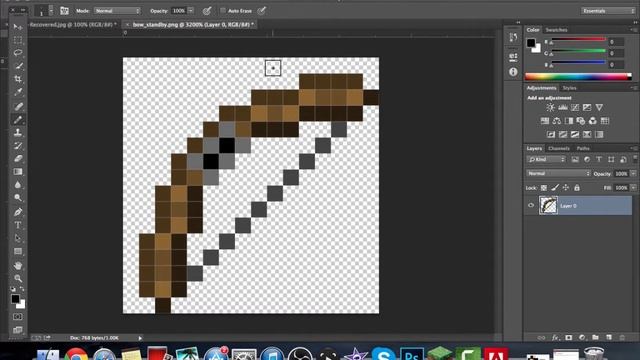Pick a color from the spectrum ramp
The image size is (640, 360).
[x=578, y=76]
